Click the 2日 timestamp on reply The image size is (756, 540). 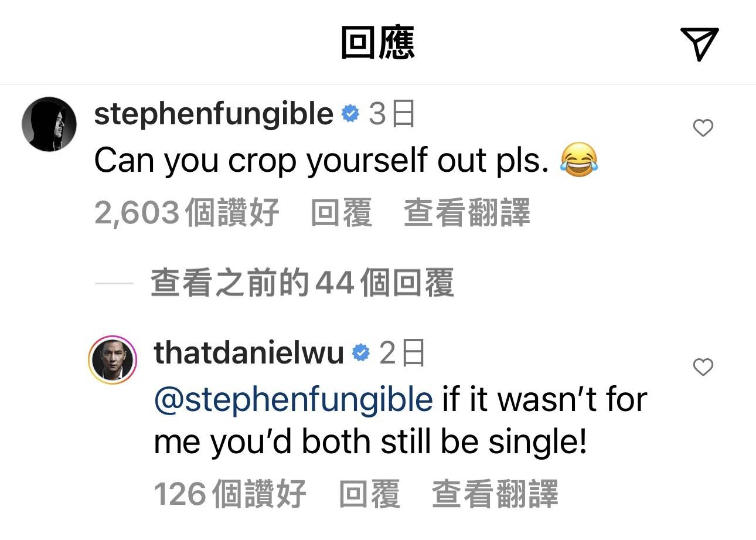pos(402,354)
